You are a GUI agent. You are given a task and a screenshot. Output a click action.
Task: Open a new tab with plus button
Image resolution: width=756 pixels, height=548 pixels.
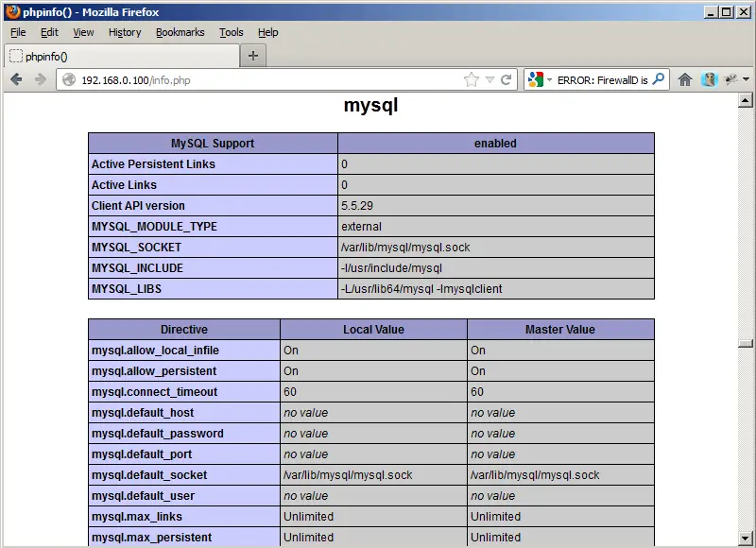coord(252,56)
